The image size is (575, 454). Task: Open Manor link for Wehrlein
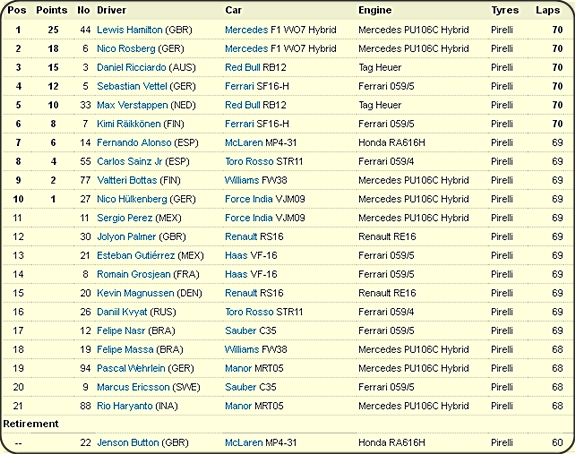pos(238,369)
